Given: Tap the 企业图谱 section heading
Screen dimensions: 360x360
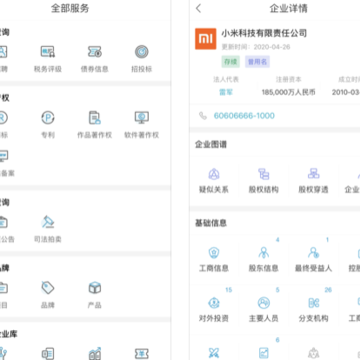Looking at the screenshot, I should 211,145.
